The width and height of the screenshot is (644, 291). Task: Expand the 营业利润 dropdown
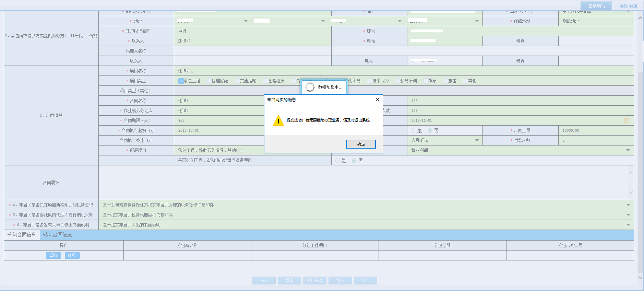[x=628, y=150]
